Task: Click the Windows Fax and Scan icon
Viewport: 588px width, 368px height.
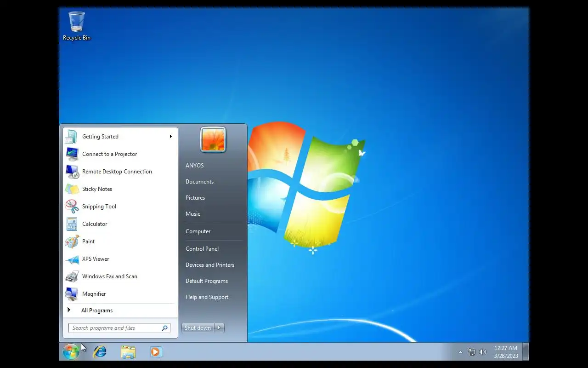Action: tap(72, 276)
